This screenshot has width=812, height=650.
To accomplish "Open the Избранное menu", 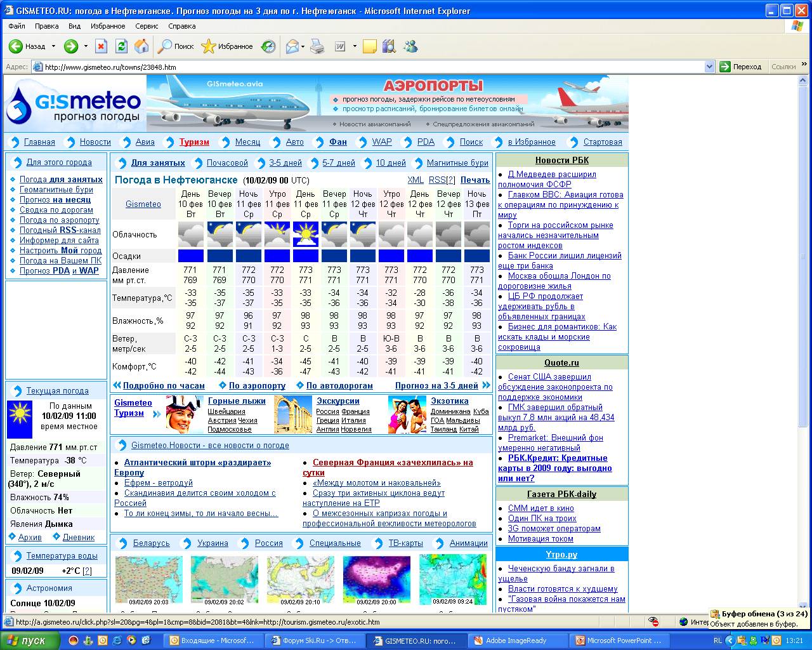I will click(108, 26).
